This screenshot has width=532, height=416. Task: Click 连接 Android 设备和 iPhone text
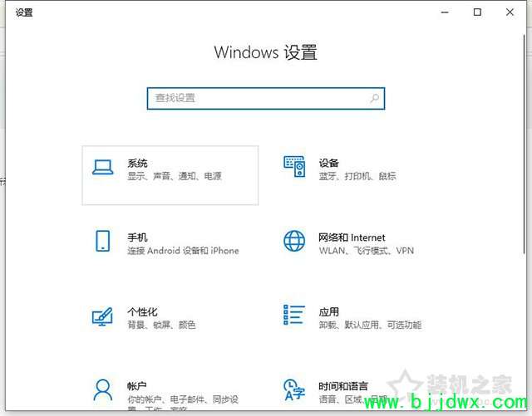point(183,251)
